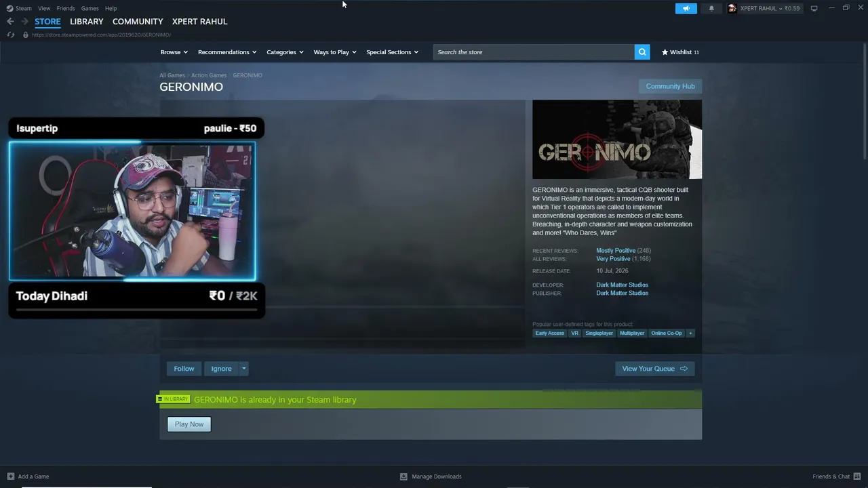
Task: Open the XPERT RAHUL profile tab
Action: tap(199, 22)
